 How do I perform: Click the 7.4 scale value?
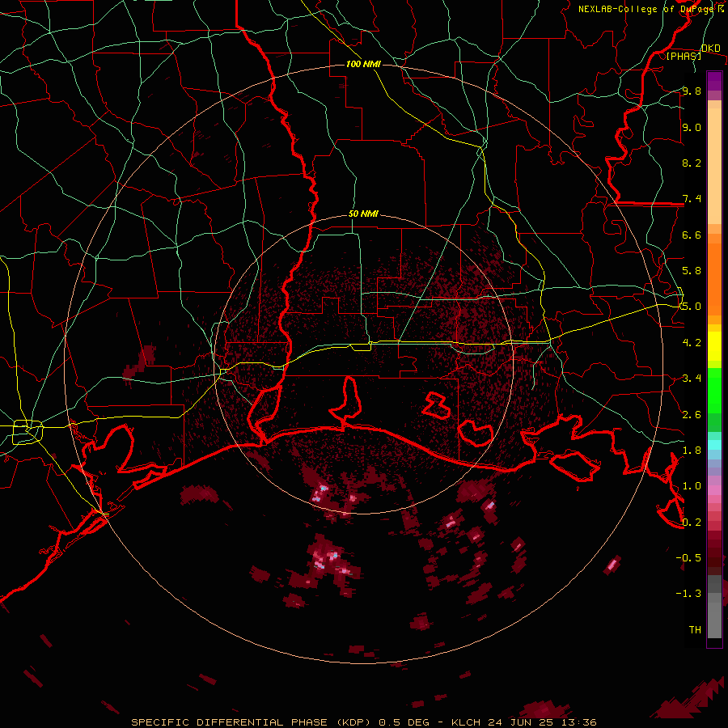pos(692,199)
